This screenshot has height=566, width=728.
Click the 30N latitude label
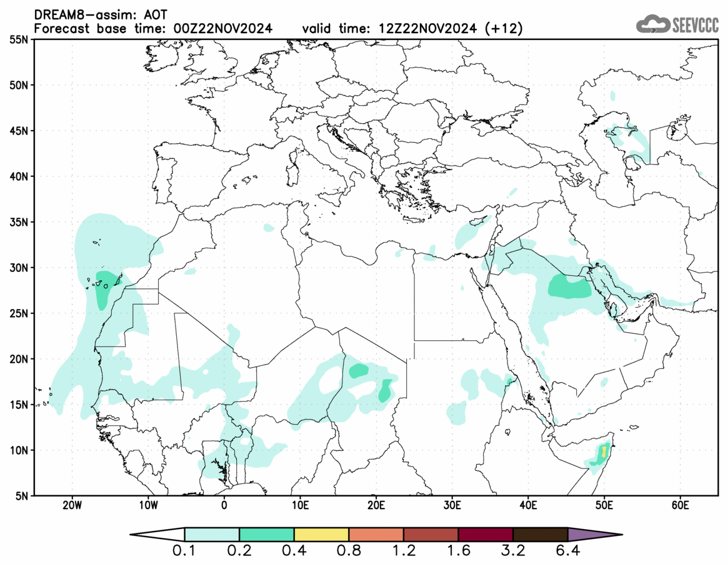click(x=19, y=268)
